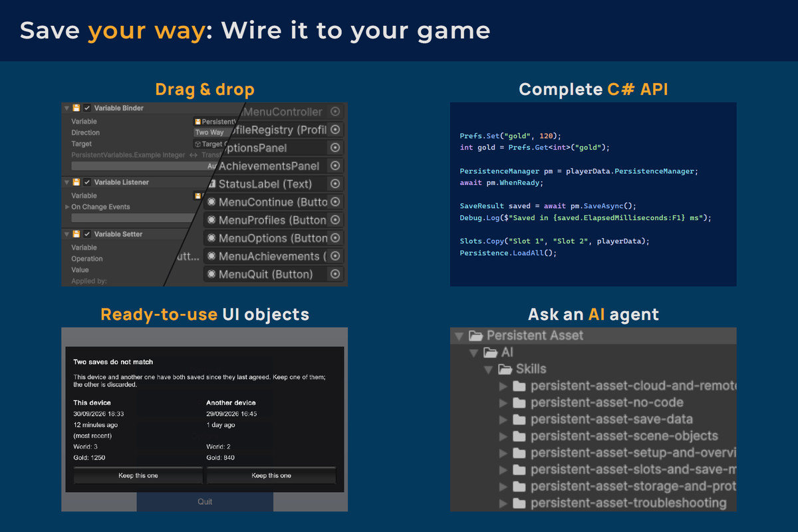Collapse the Persistent Asset folder arrow
798x532 pixels.
pos(459,336)
